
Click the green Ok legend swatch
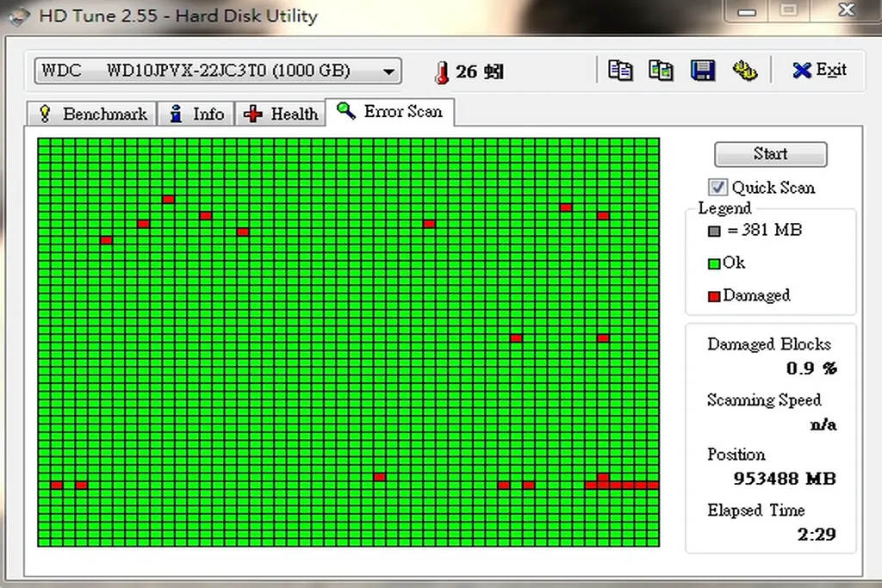click(713, 263)
